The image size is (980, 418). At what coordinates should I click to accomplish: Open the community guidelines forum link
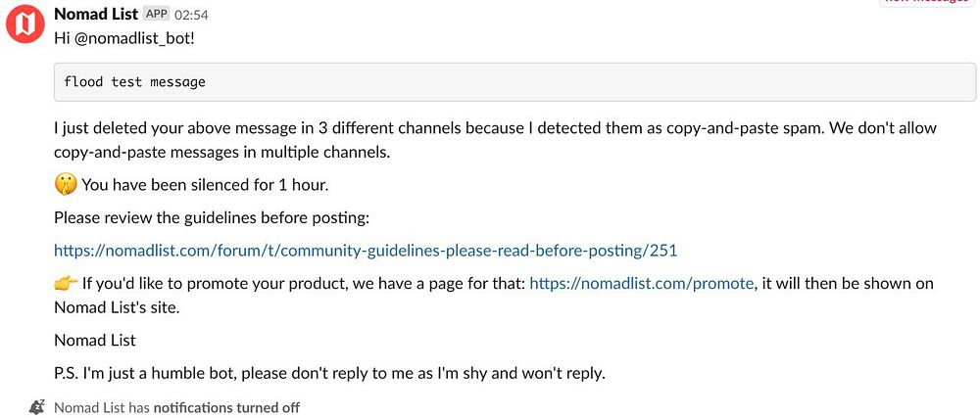pyautogui.click(x=365, y=251)
